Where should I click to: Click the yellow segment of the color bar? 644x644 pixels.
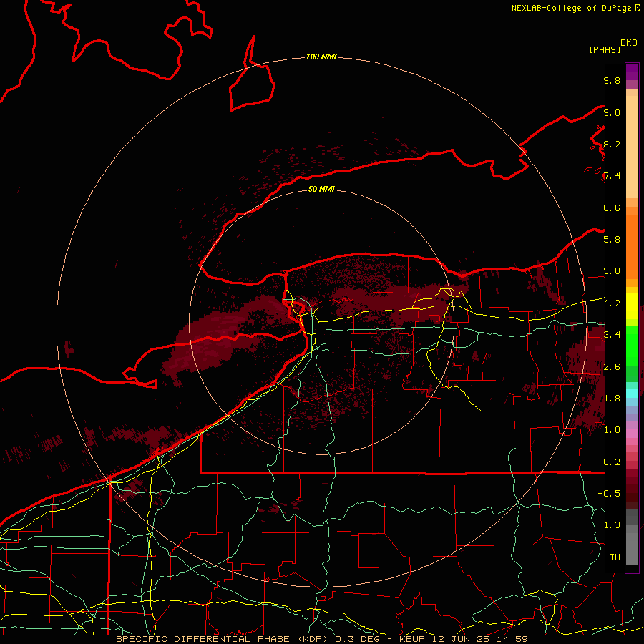pyautogui.click(x=632, y=306)
